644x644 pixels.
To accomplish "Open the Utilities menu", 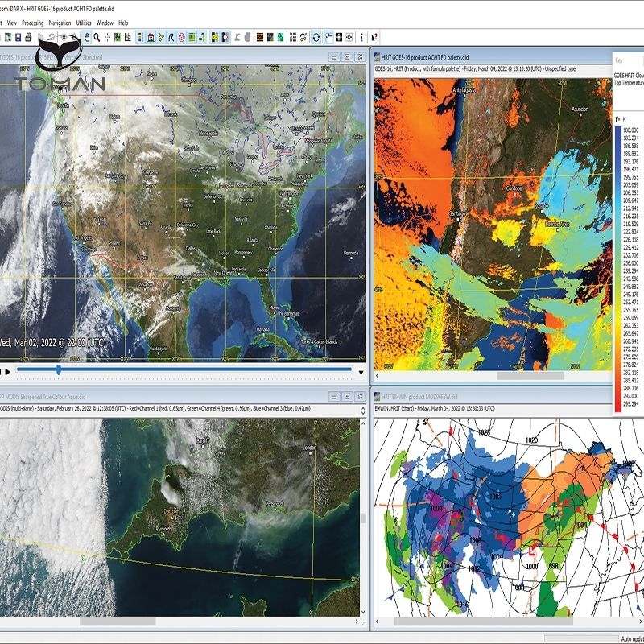I will pos(84,23).
